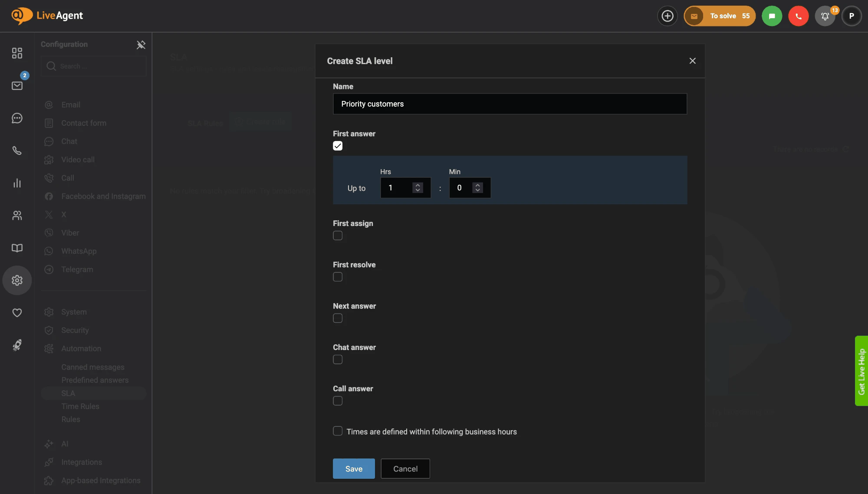The image size is (868, 494).
Task: Click the Configuration search field
Action: [93, 66]
